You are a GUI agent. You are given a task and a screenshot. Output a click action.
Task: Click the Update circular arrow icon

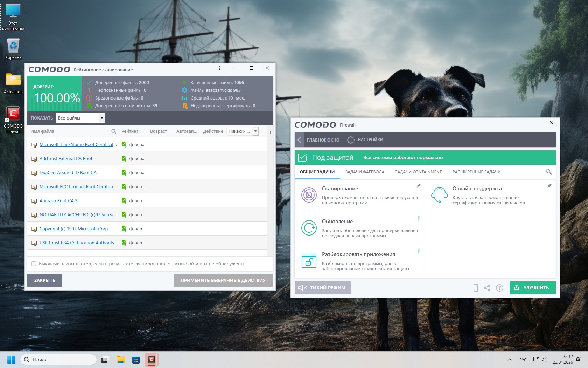(x=309, y=228)
